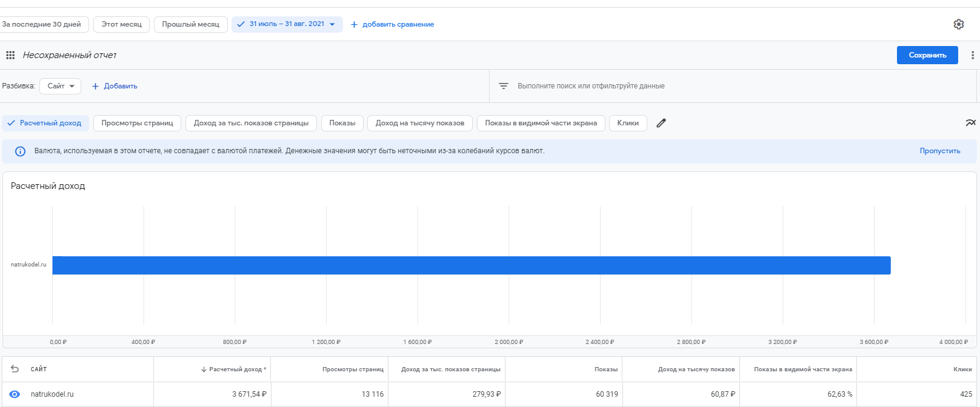Click the pencil icon to edit metrics
The width and height of the screenshot is (980, 407).
661,123
